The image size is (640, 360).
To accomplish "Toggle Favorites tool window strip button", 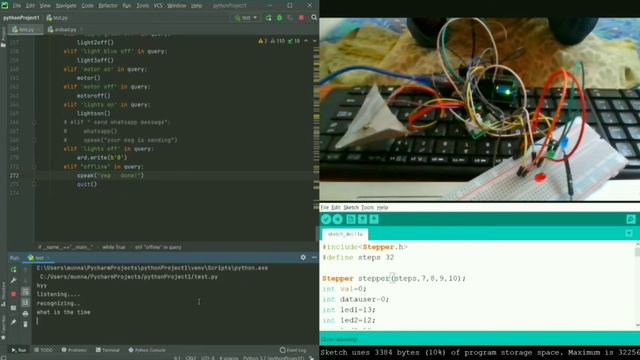I will pos(3,329).
